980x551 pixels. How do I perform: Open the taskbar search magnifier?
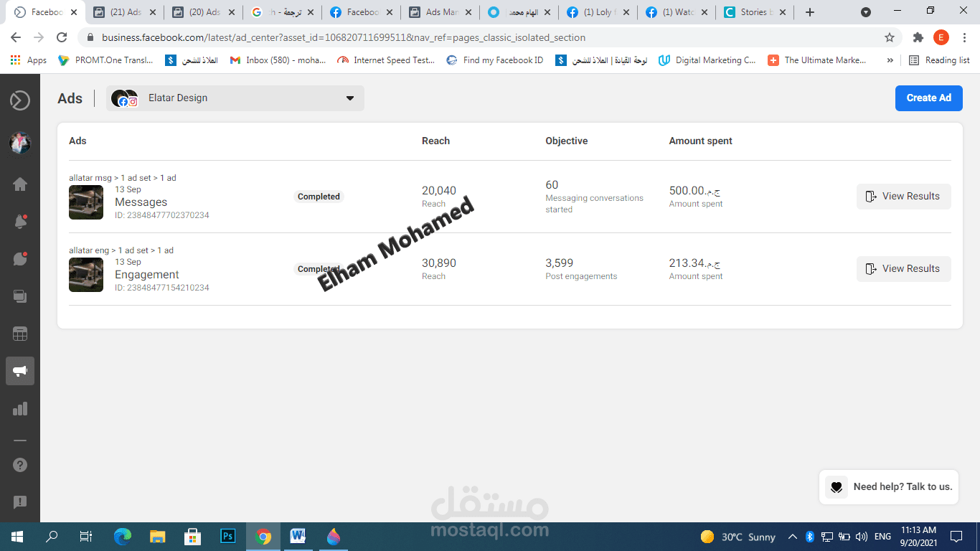coord(52,536)
